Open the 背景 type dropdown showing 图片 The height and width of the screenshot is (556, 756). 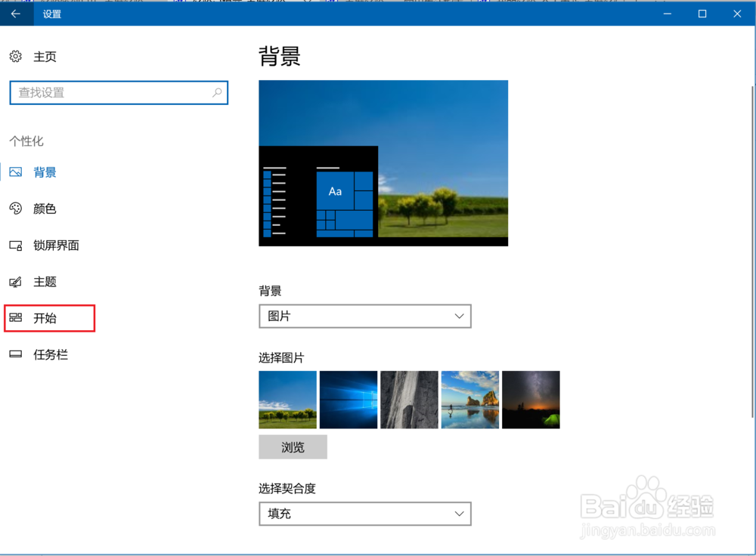click(365, 316)
